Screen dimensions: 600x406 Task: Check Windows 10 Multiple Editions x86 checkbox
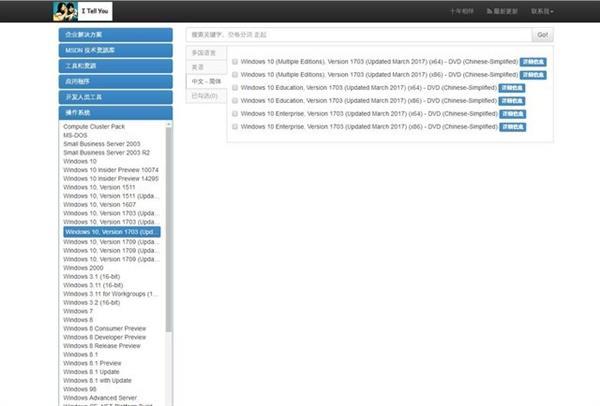point(235,75)
